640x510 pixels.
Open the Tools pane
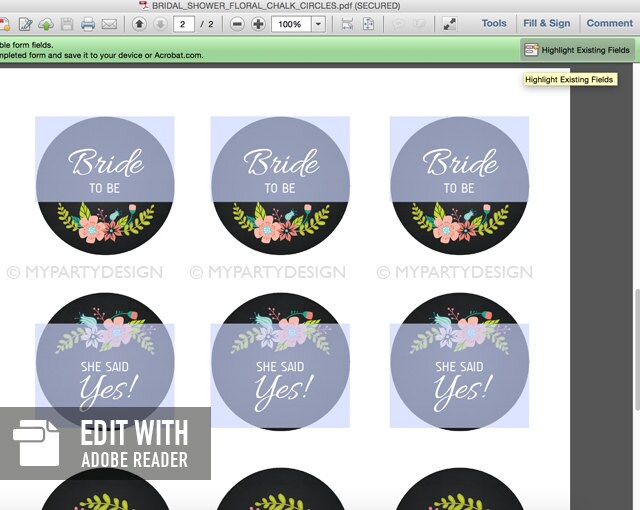[494, 23]
